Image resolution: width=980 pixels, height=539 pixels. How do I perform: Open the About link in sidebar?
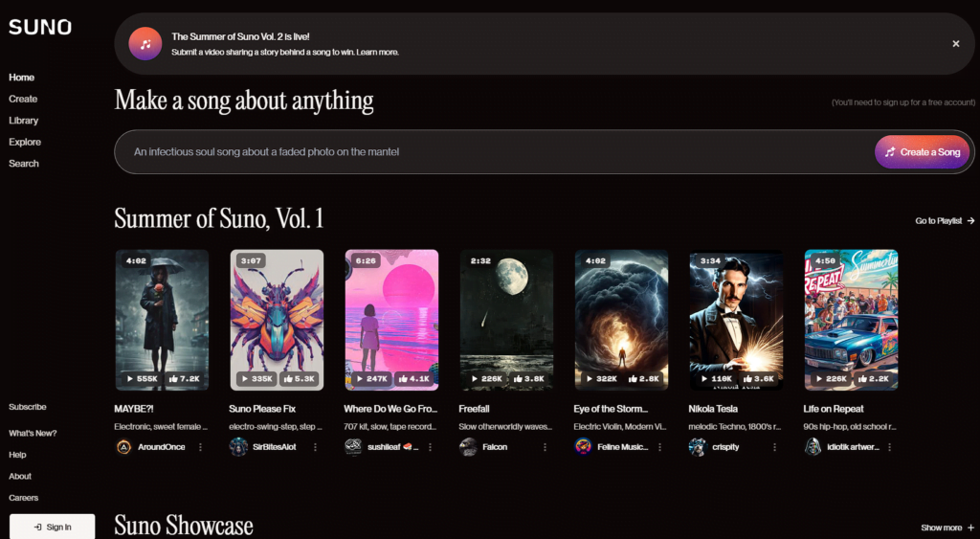point(20,477)
